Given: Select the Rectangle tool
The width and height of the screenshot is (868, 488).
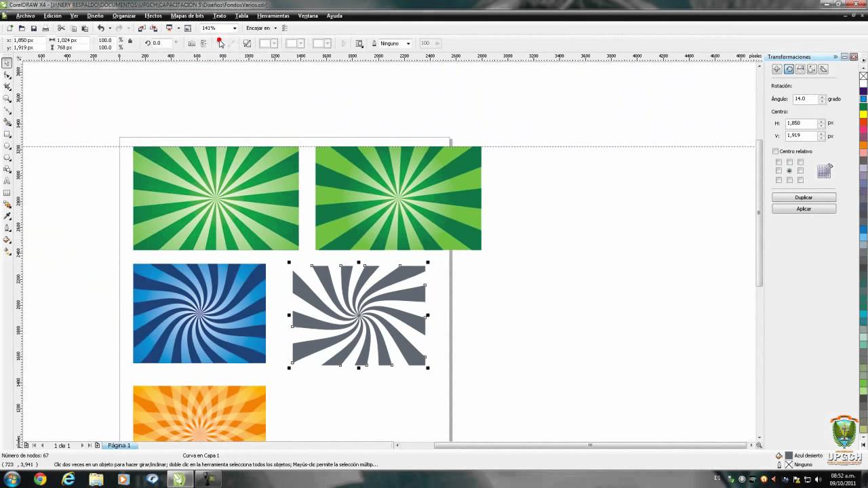Looking at the screenshot, I should [x=7, y=134].
